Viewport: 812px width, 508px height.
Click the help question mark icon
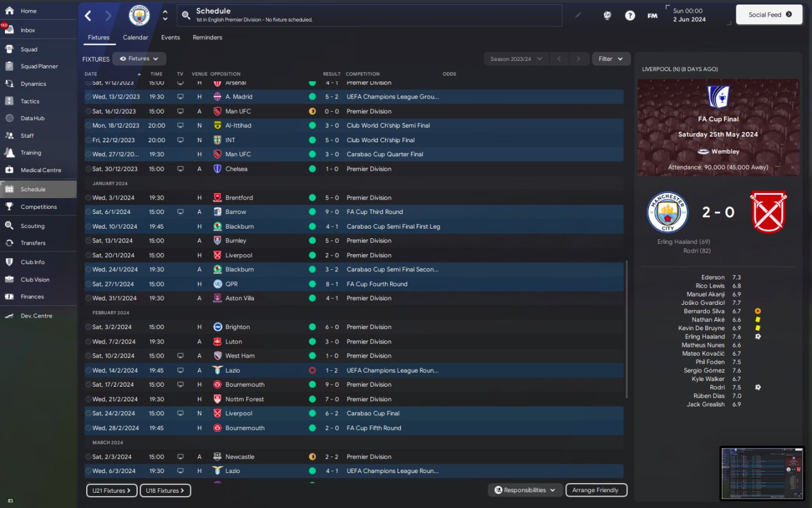[x=630, y=15]
